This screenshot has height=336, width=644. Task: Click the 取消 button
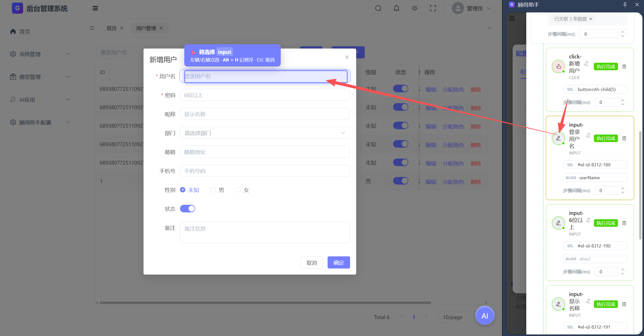pos(311,262)
